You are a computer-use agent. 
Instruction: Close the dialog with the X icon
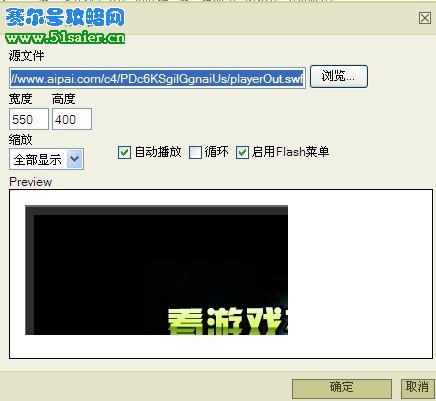pos(425,18)
